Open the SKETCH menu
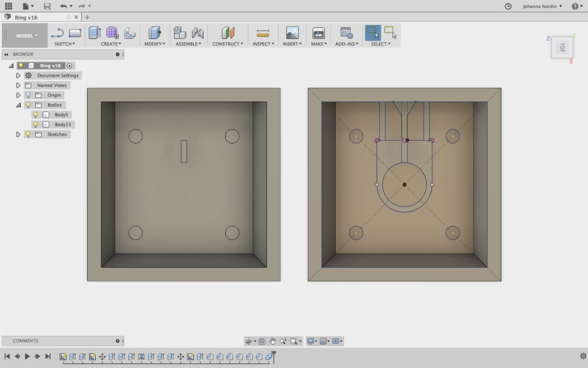This screenshot has height=368, width=588. (65, 44)
